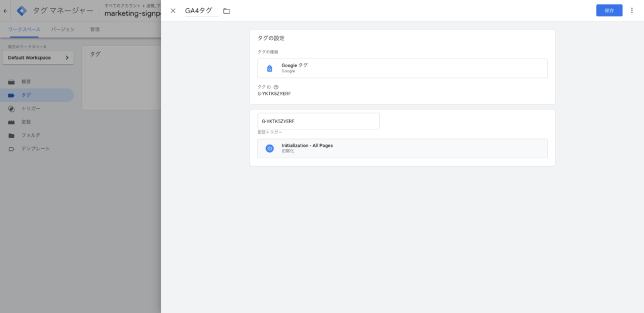Click the テンプレート label icon
This screenshot has width=644, height=313.
pos(11,149)
